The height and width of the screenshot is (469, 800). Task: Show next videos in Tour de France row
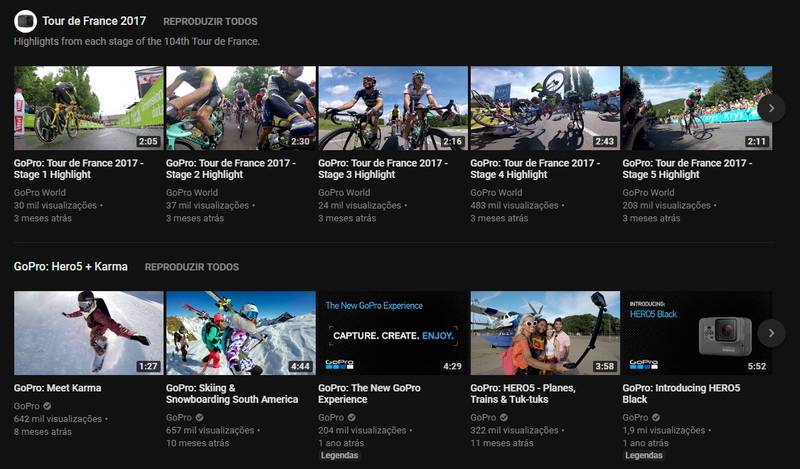pyautogui.click(x=771, y=108)
